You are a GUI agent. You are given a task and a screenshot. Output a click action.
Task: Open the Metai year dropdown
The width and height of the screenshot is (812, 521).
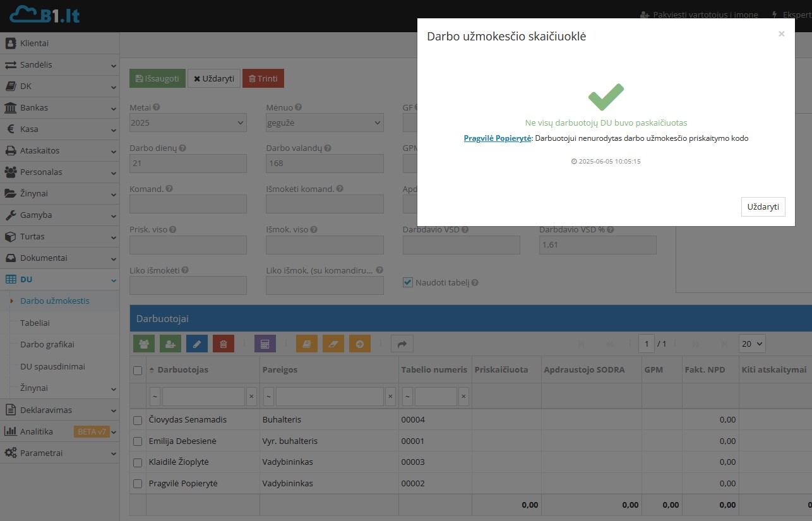click(188, 123)
